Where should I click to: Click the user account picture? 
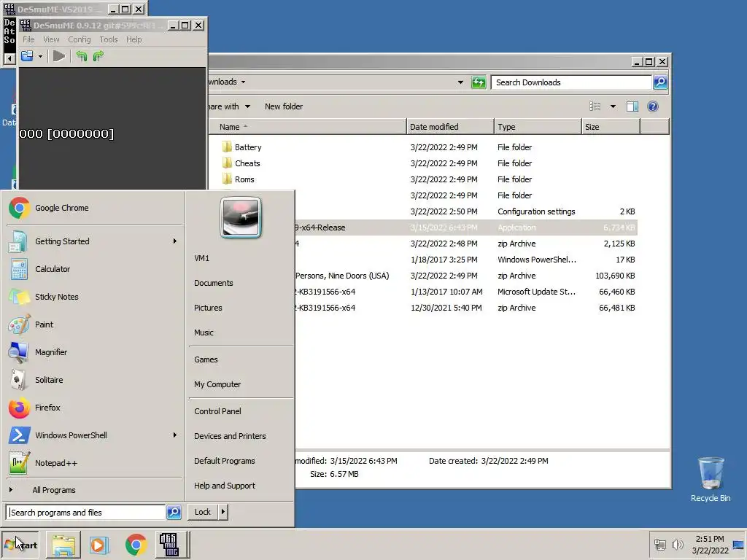(x=241, y=217)
